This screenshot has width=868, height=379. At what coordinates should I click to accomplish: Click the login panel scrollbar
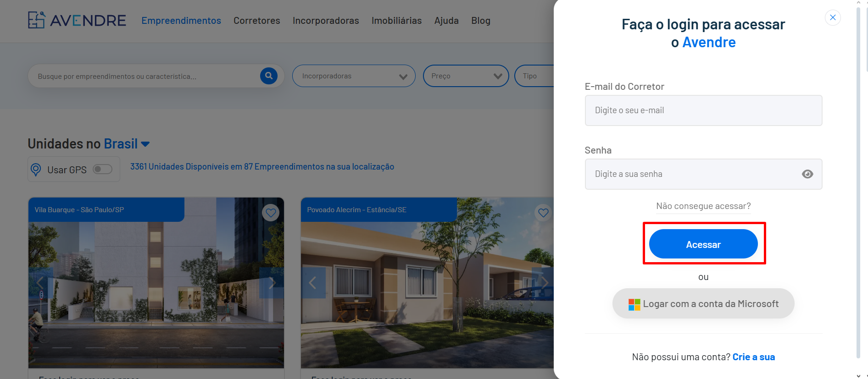pyautogui.click(x=858, y=183)
